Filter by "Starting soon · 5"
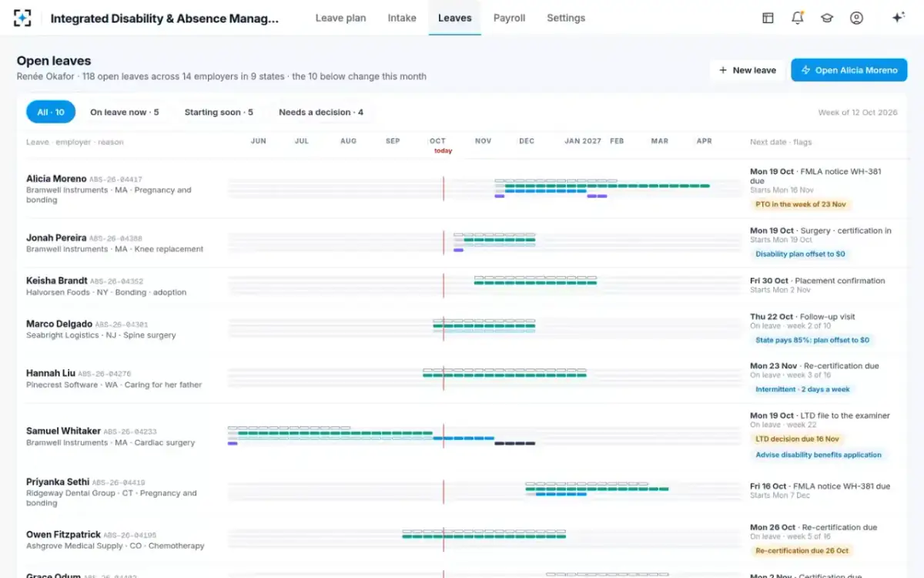 [x=219, y=112]
